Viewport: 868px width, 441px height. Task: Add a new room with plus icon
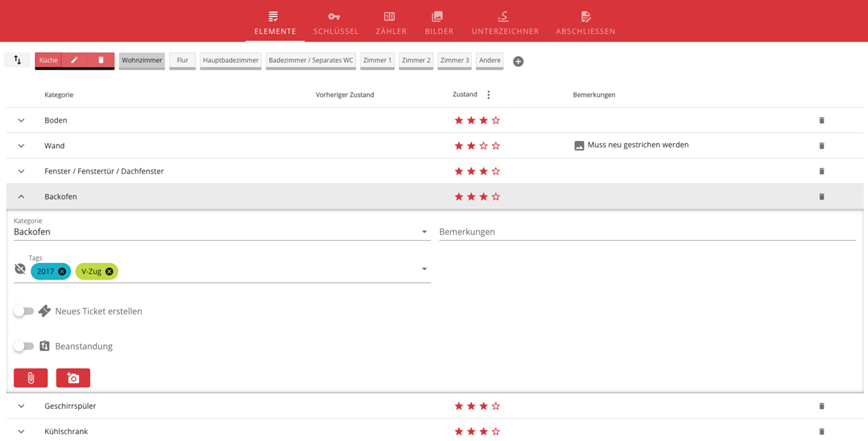pos(518,61)
